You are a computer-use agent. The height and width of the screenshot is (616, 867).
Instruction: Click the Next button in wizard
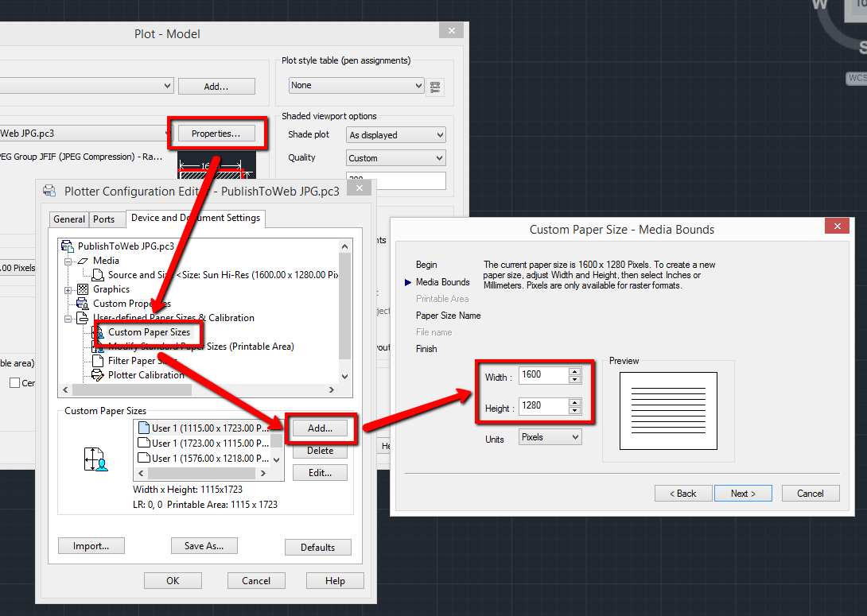click(743, 494)
